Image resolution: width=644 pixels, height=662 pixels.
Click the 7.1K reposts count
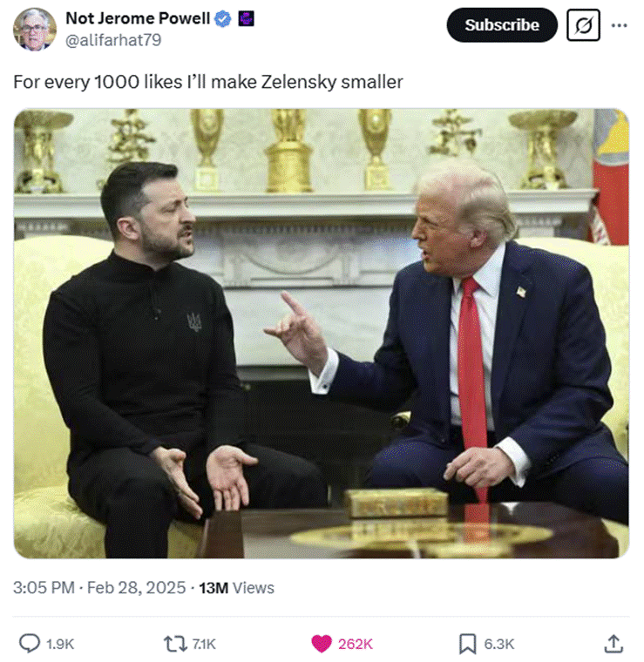click(x=204, y=645)
